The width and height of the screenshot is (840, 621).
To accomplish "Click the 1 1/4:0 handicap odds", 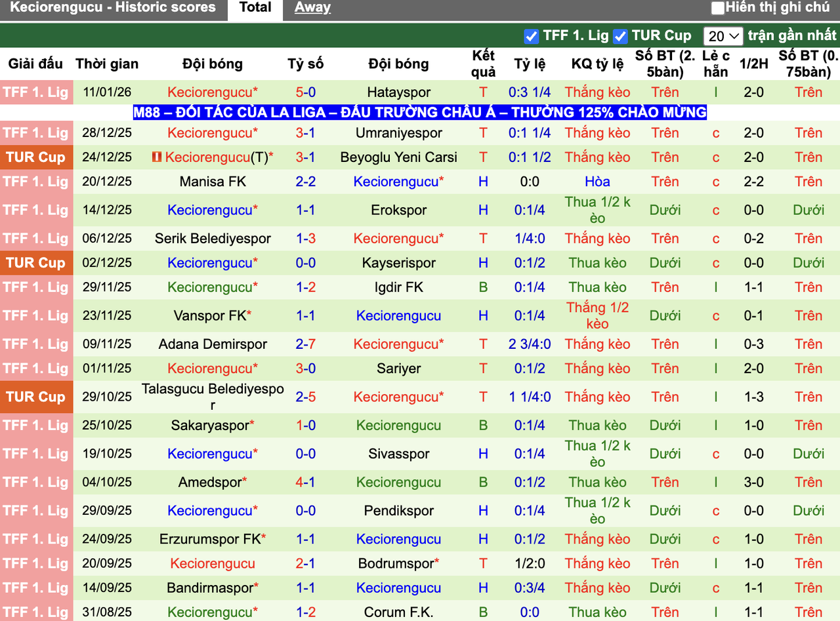I will pos(530,397).
